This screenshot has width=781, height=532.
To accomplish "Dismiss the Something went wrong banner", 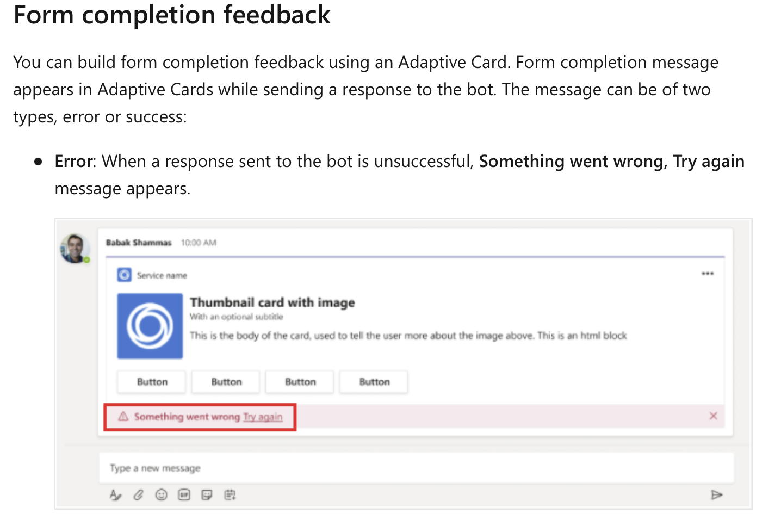I will click(x=713, y=416).
